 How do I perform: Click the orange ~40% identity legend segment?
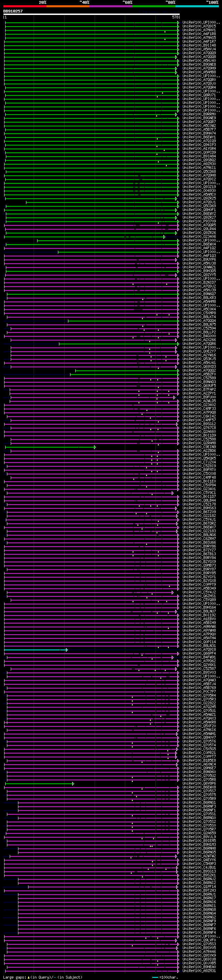68,6
